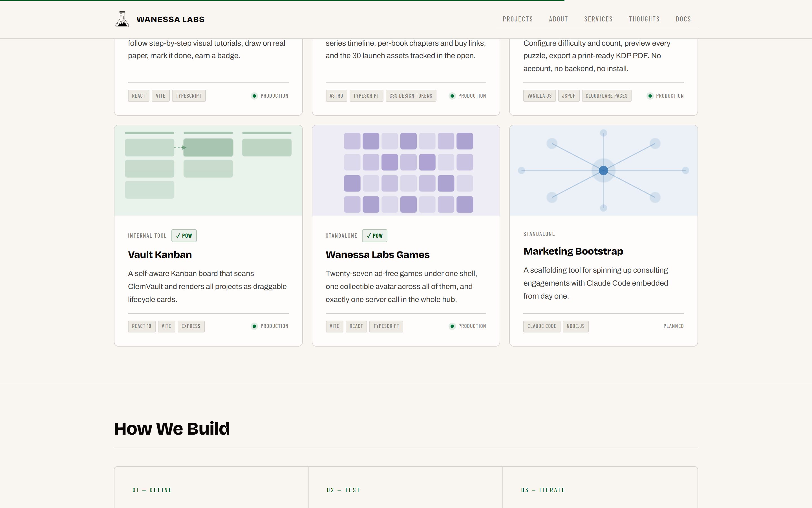Open the Vault Kanban project title
The image size is (812, 508).
click(160, 255)
